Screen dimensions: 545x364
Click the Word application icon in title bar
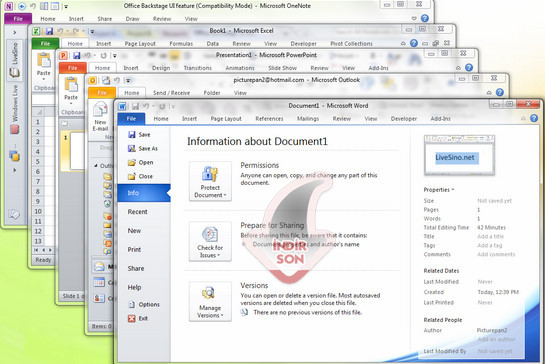[x=122, y=106]
